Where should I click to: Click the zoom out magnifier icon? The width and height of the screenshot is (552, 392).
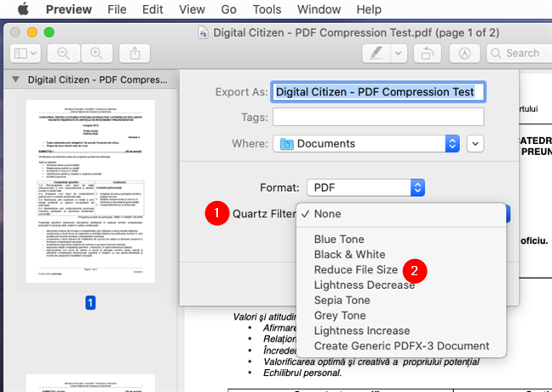tap(64, 53)
